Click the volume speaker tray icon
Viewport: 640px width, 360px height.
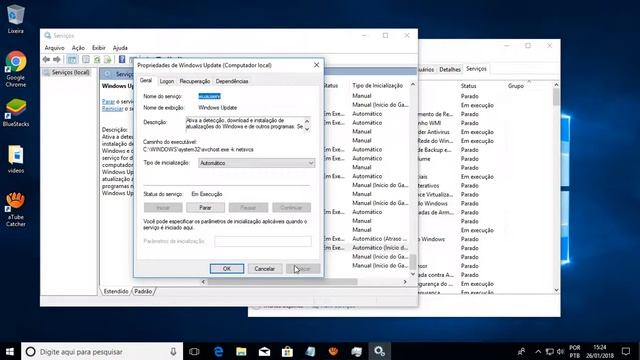[x=560, y=351]
